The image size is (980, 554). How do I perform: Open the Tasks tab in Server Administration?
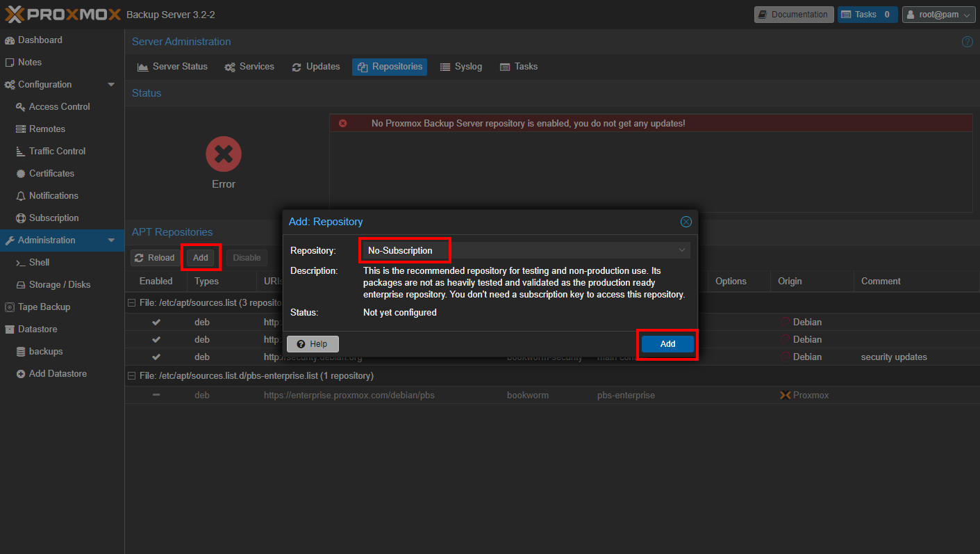click(519, 67)
